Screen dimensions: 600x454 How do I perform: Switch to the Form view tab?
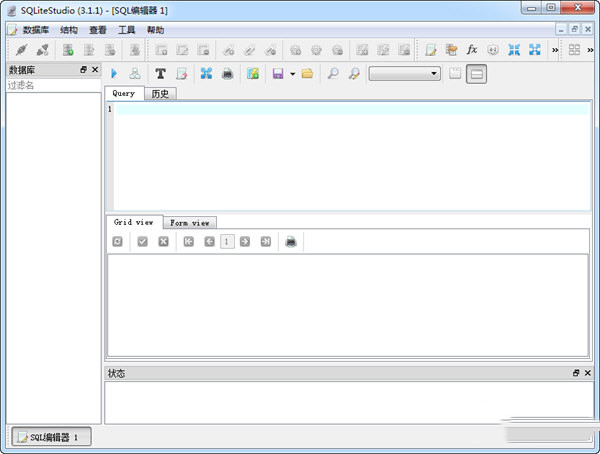pyautogui.click(x=190, y=222)
